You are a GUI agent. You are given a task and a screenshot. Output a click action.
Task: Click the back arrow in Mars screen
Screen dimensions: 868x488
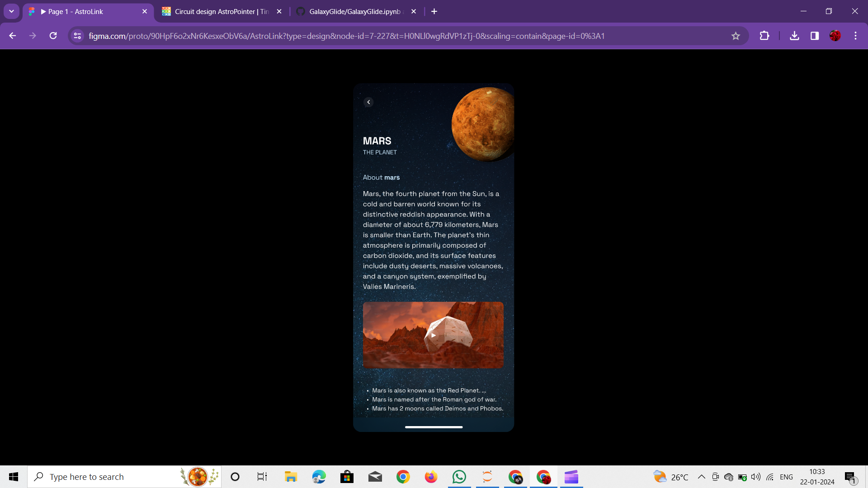(368, 102)
